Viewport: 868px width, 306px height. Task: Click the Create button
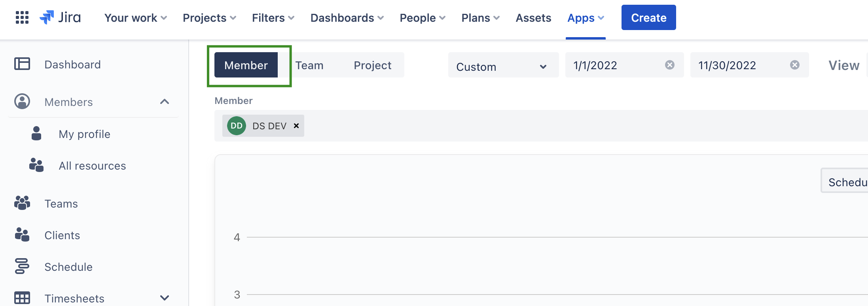coord(648,18)
